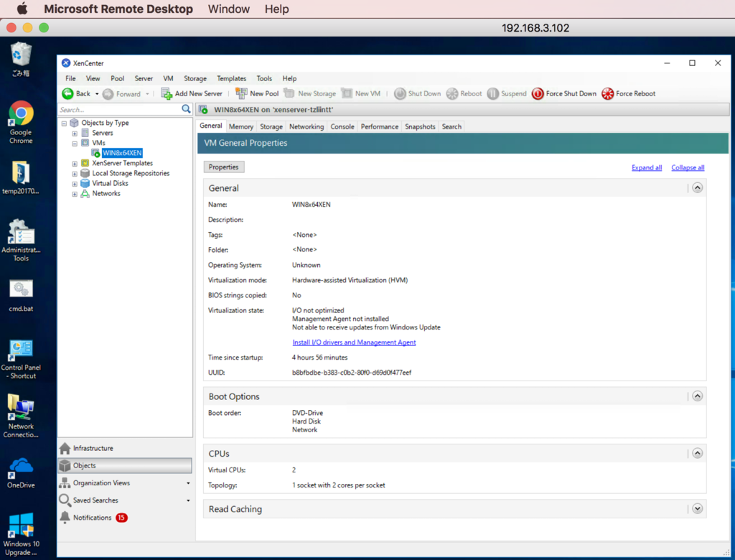Click the Suspend toolbar button
This screenshot has width=735, height=560.
pyautogui.click(x=507, y=94)
